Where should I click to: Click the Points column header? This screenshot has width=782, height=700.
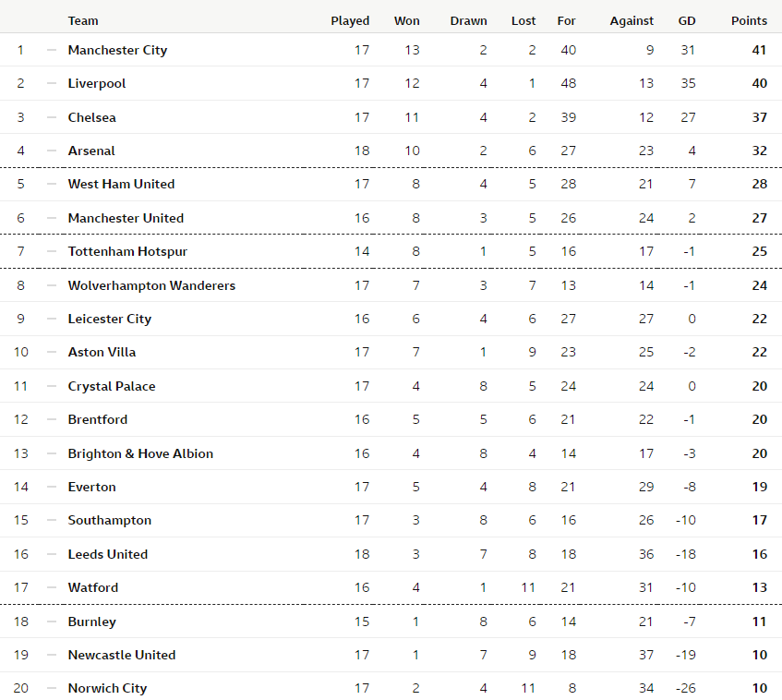click(x=749, y=21)
